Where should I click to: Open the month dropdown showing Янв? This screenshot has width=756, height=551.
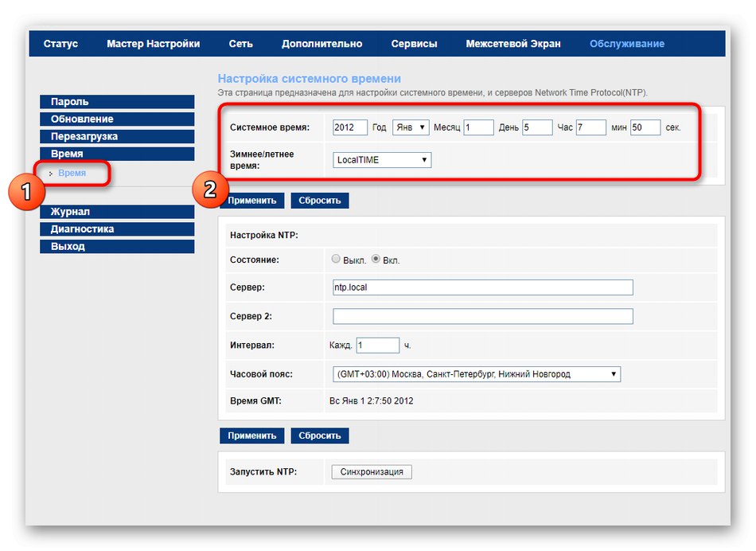411,127
